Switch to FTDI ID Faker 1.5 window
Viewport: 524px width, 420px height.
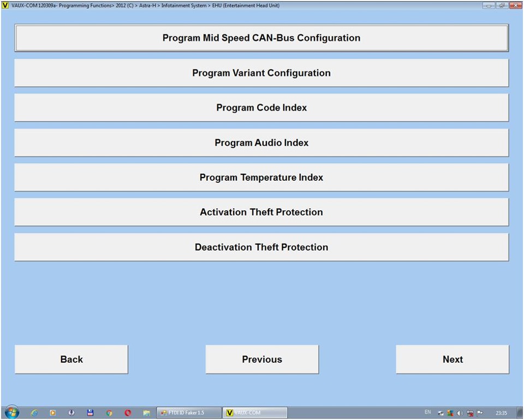tap(189, 413)
